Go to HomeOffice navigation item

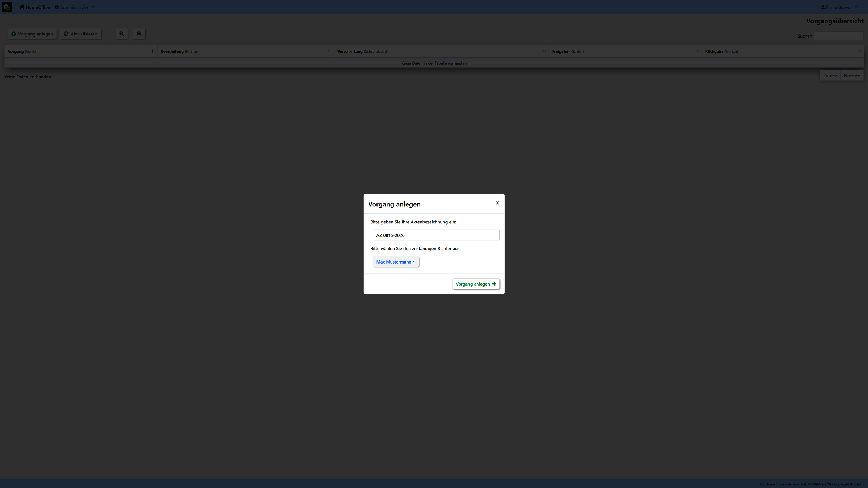pos(35,7)
